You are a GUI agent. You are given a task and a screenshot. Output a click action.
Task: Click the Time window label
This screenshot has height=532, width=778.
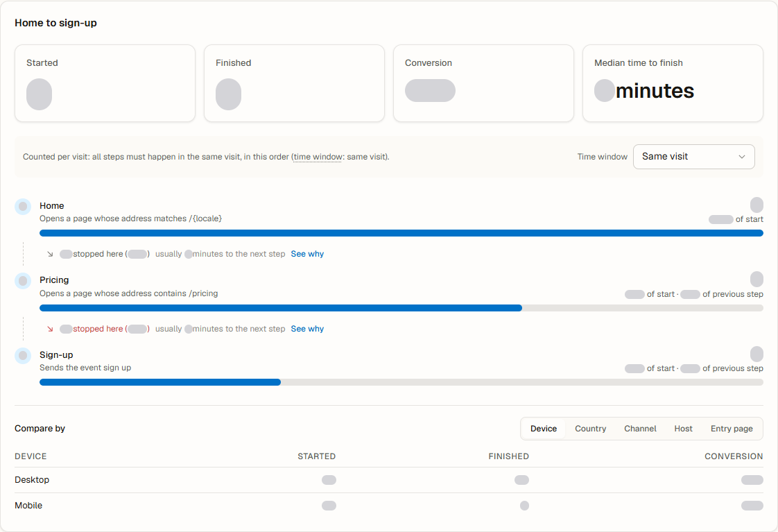click(603, 157)
